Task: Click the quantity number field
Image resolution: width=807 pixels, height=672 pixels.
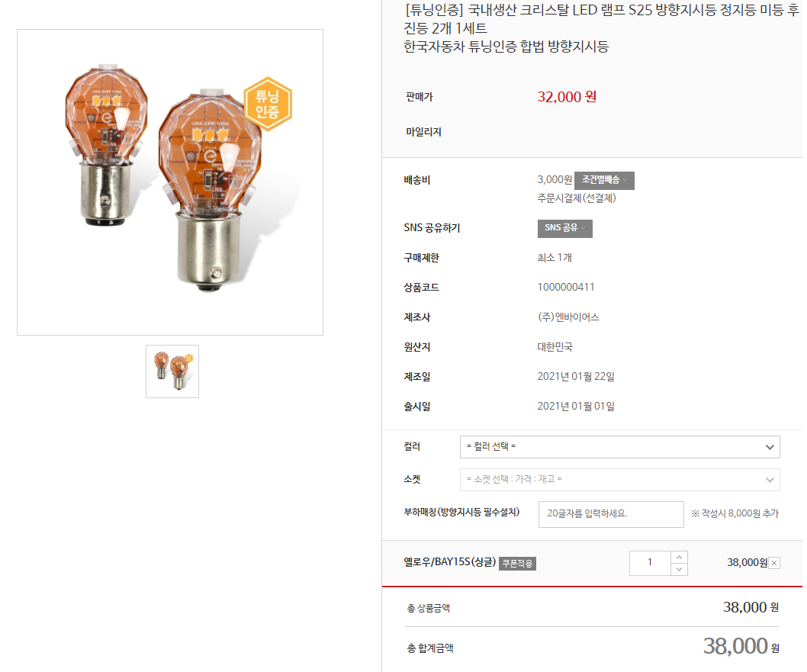Action: click(650, 563)
